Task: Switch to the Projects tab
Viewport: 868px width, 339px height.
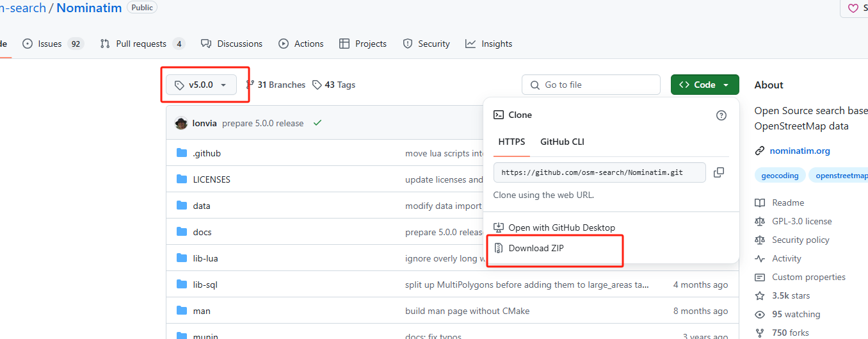Action: (363, 44)
